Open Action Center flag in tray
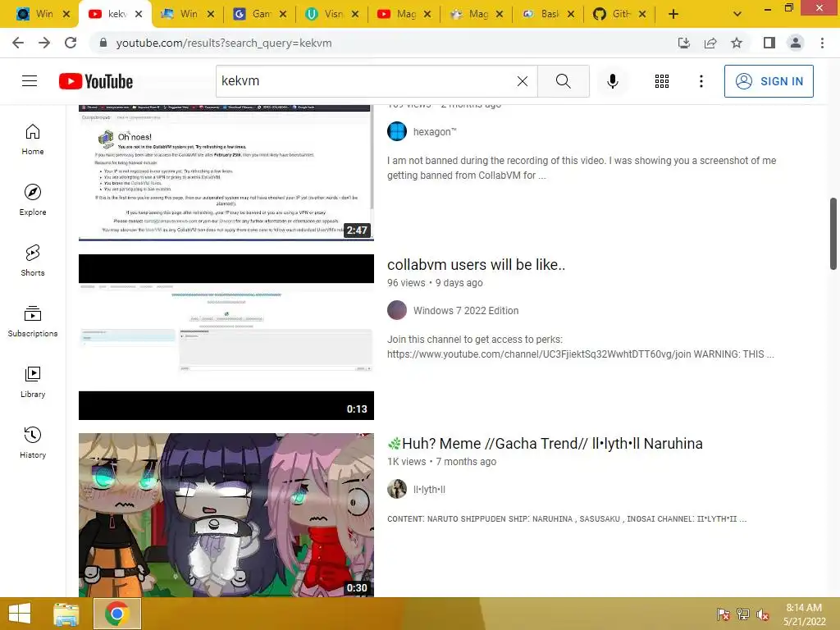 724,614
